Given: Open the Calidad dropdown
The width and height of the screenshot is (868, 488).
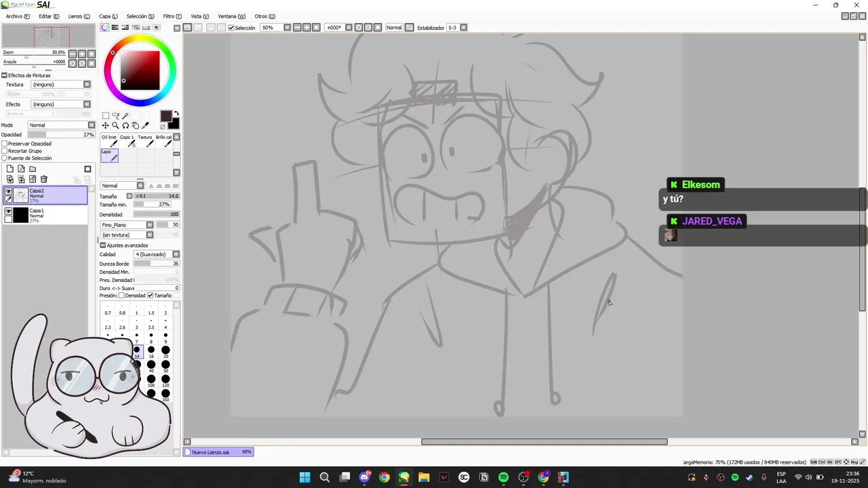Looking at the screenshot, I should coord(176,254).
